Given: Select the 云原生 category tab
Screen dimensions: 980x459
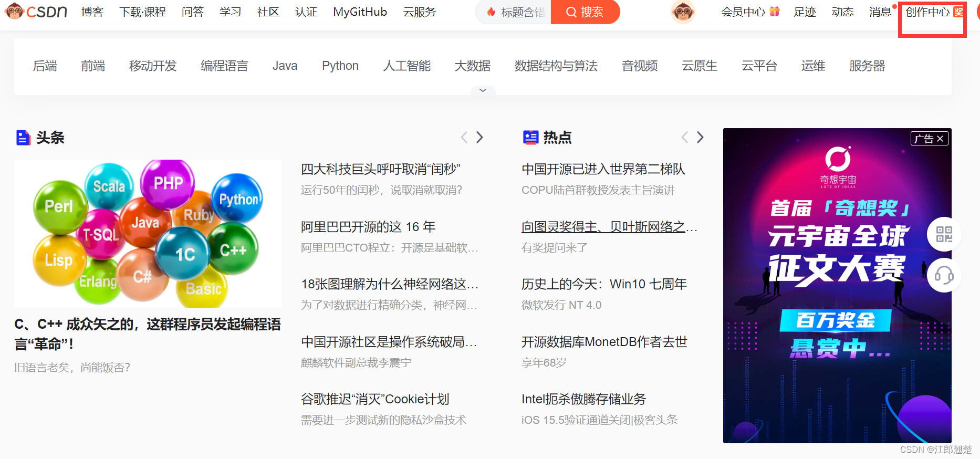Looking at the screenshot, I should (x=699, y=66).
